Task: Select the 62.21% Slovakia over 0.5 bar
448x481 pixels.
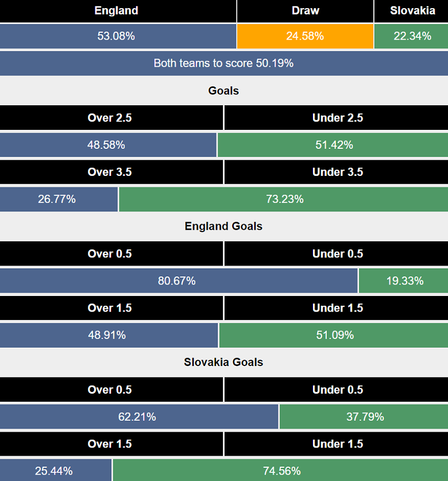Action: coord(138,417)
